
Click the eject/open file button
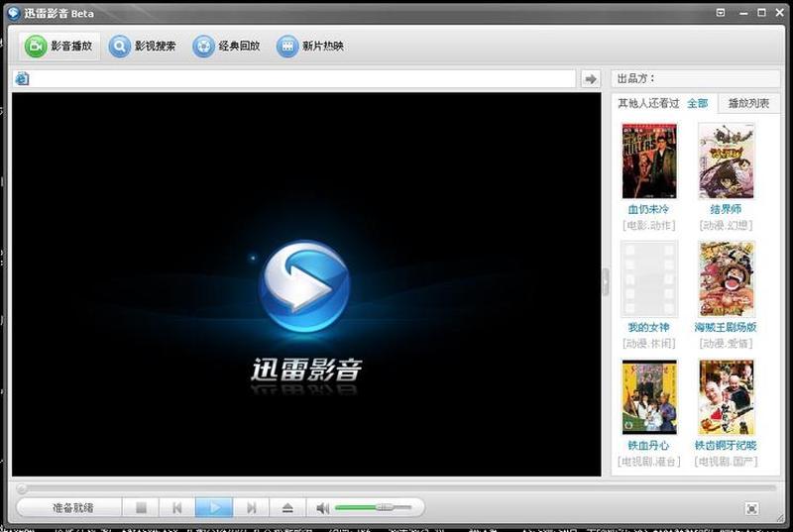(x=287, y=508)
